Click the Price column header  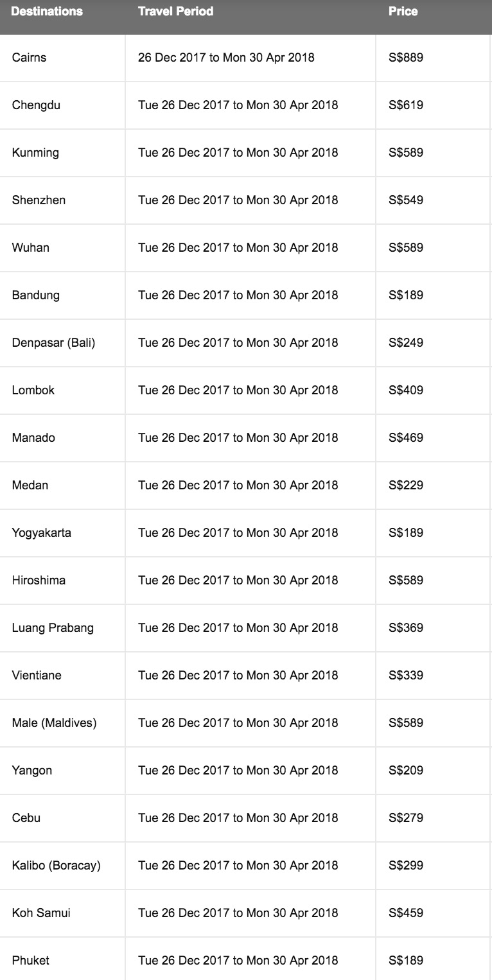click(403, 12)
